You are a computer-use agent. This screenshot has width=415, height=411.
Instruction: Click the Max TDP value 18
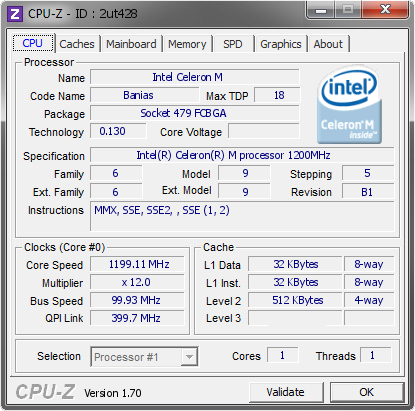pyautogui.click(x=277, y=95)
